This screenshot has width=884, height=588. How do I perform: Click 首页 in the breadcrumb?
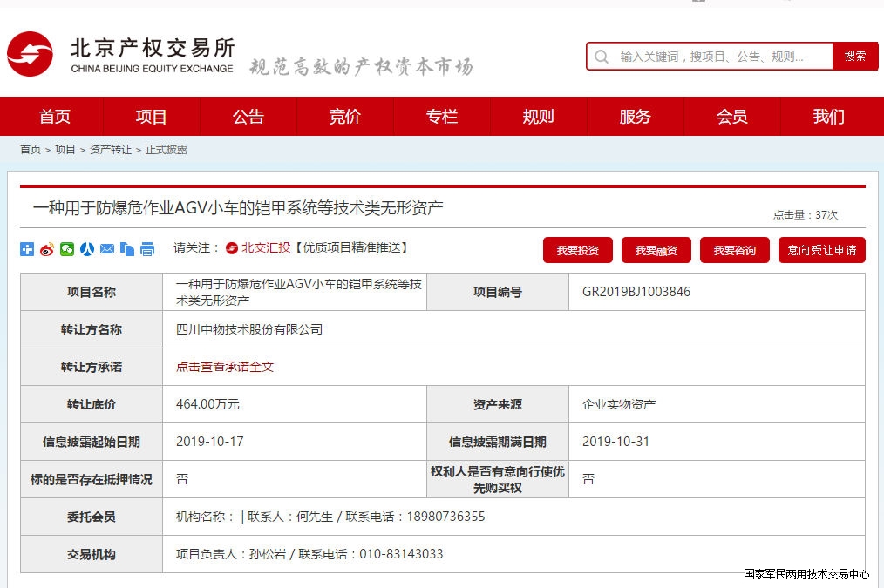31,150
